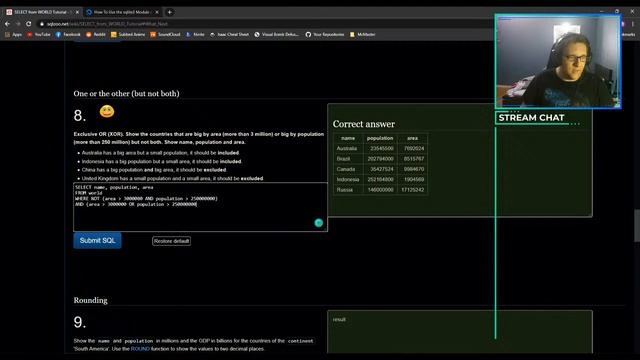
Task: Select the Australia row name cell
Action: click(348, 149)
